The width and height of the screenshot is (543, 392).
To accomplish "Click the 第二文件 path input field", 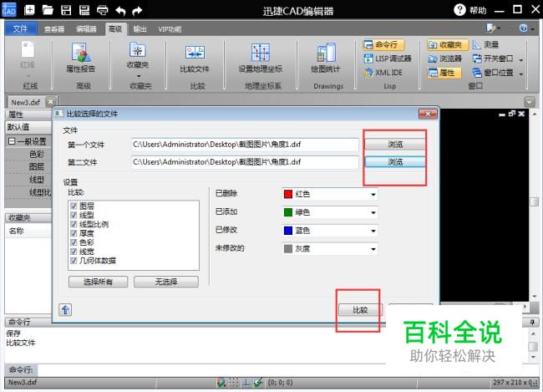I will 245,162.
